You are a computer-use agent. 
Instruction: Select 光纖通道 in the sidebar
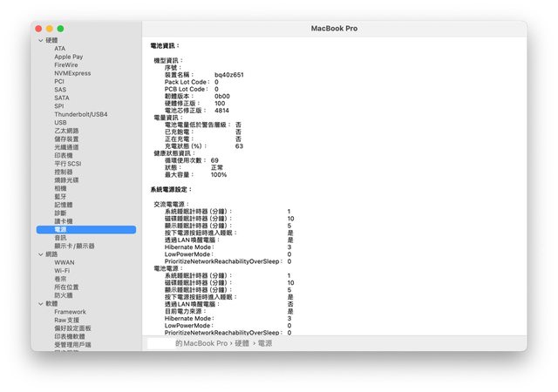click(x=66, y=147)
